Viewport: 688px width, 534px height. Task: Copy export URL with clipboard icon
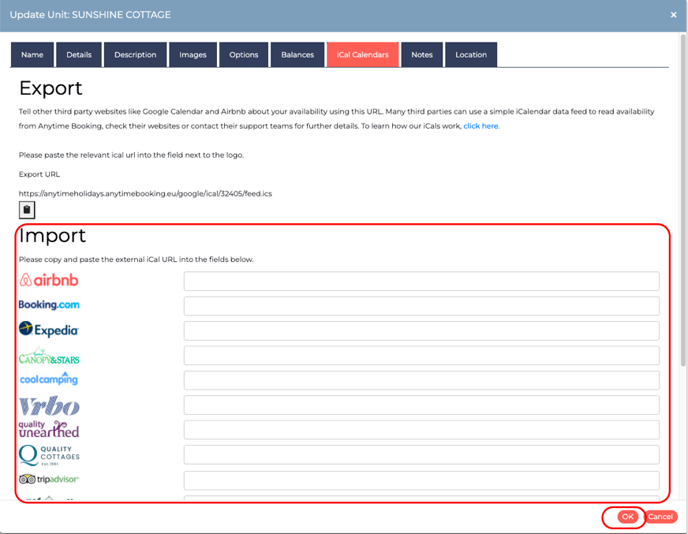point(27,210)
